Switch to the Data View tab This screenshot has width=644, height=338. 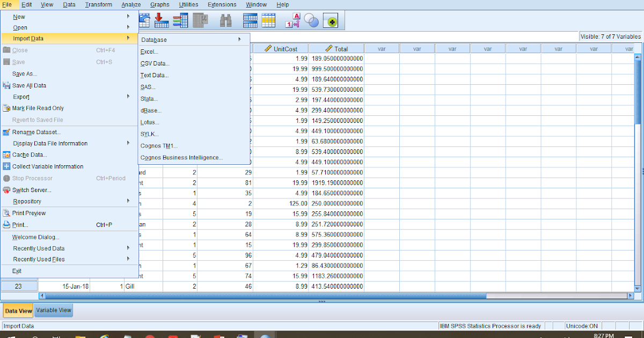click(x=18, y=310)
